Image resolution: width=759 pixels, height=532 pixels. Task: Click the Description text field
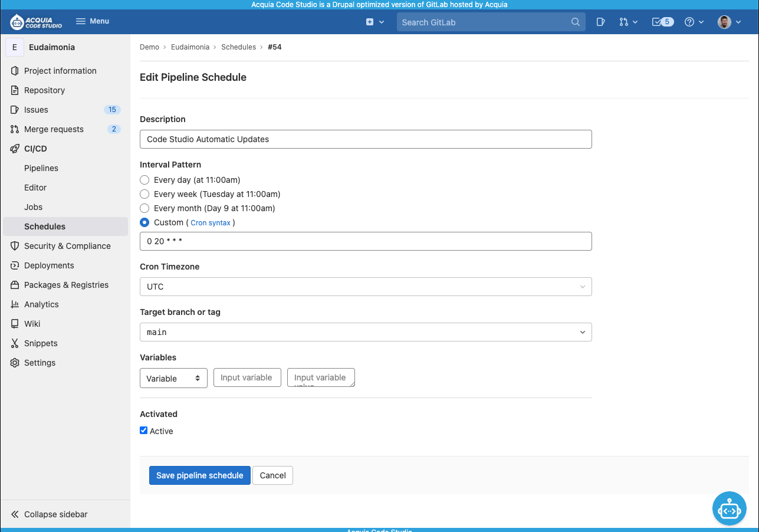(366, 139)
